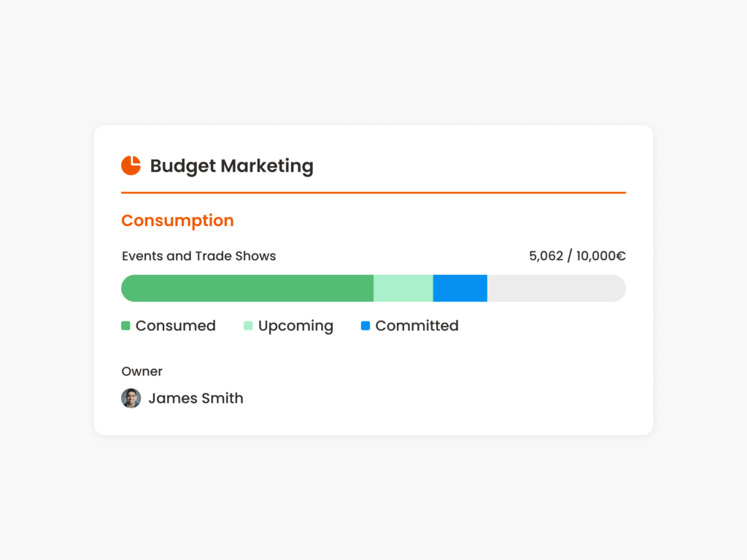Click the light green upcoming bar segment

click(403, 288)
